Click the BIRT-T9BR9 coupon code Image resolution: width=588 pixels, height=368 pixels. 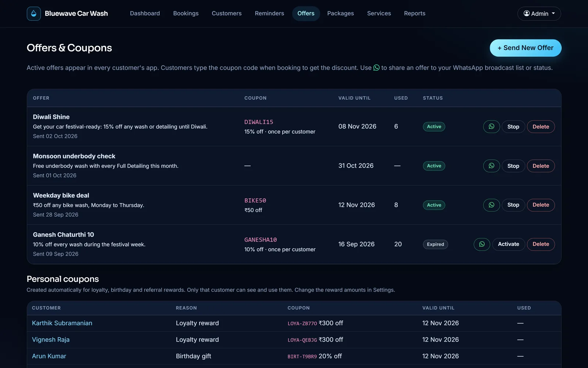click(x=302, y=357)
